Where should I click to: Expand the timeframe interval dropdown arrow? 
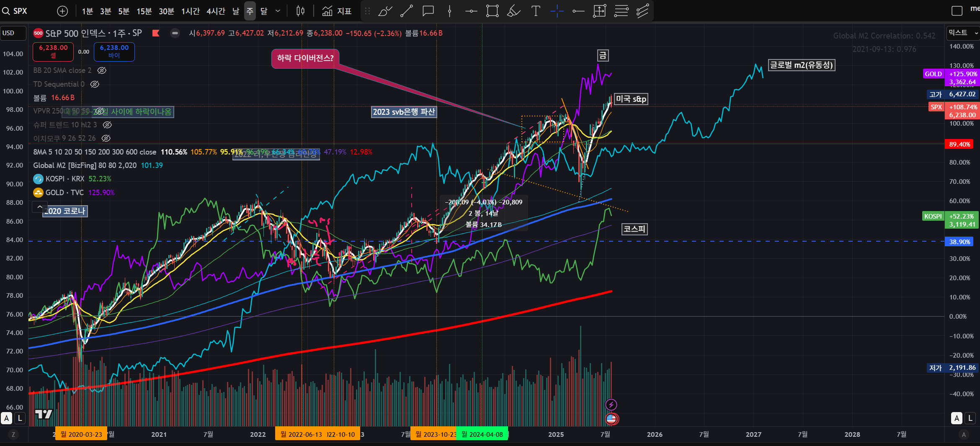[x=278, y=11]
